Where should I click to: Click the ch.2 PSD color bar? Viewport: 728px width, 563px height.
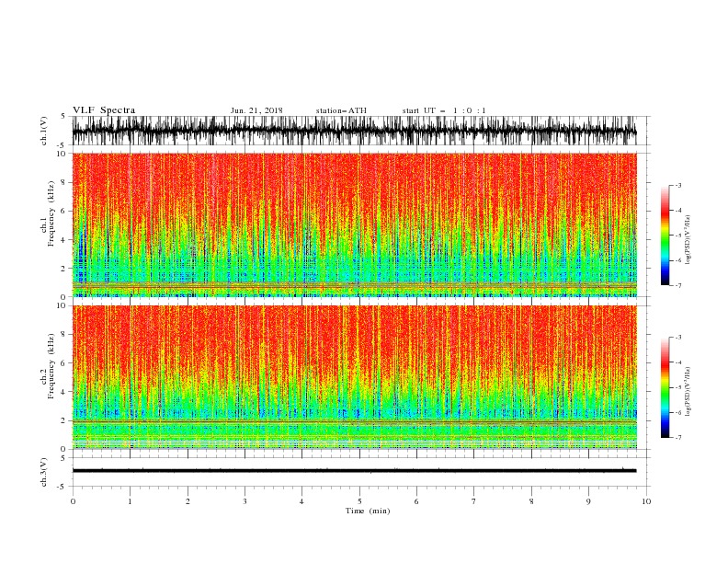(x=665, y=387)
